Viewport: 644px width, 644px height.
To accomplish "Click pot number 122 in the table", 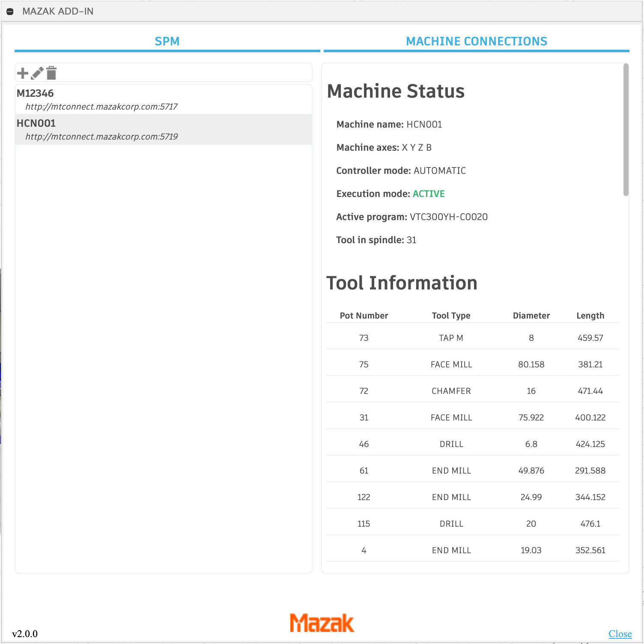I will click(364, 497).
